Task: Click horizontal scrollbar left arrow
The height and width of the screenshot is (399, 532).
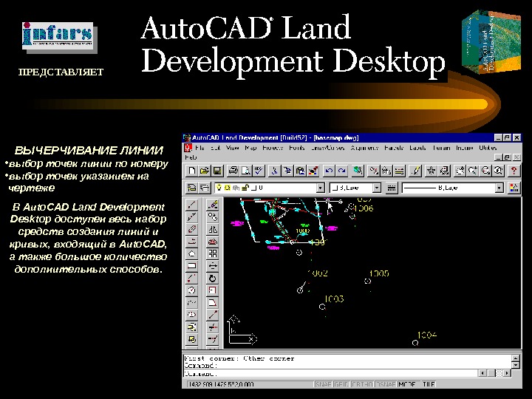Action: (482, 373)
